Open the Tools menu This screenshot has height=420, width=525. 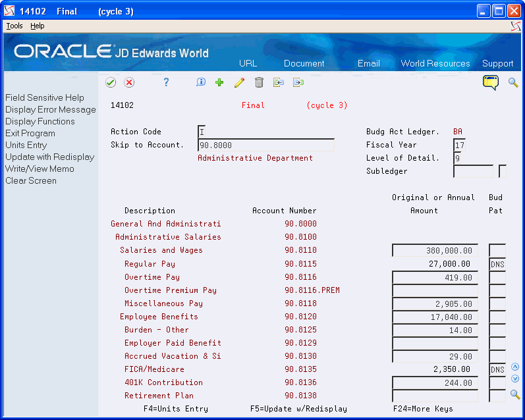click(14, 26)
